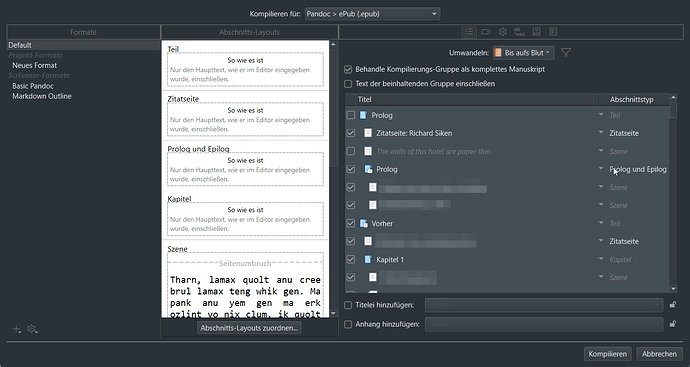Open the section type arrow for Kapitel 1
The width and height of the screenshot is (690, 367).
[601, 259]
